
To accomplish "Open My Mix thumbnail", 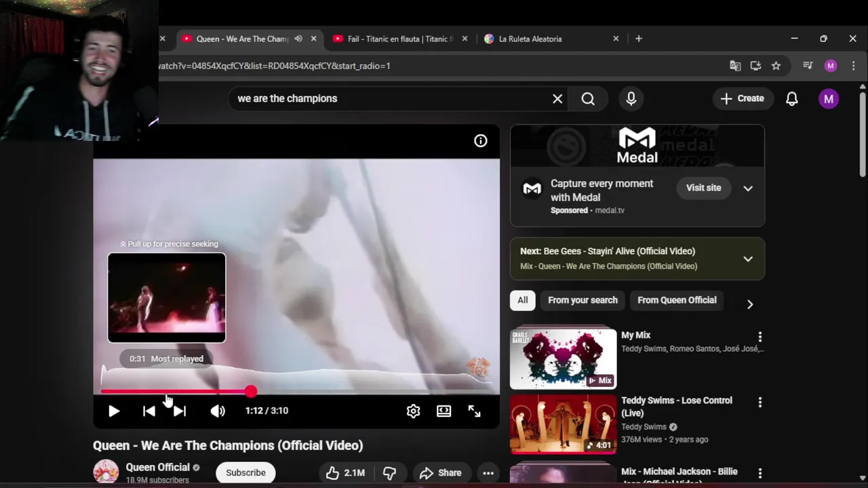I will (564, 359).
